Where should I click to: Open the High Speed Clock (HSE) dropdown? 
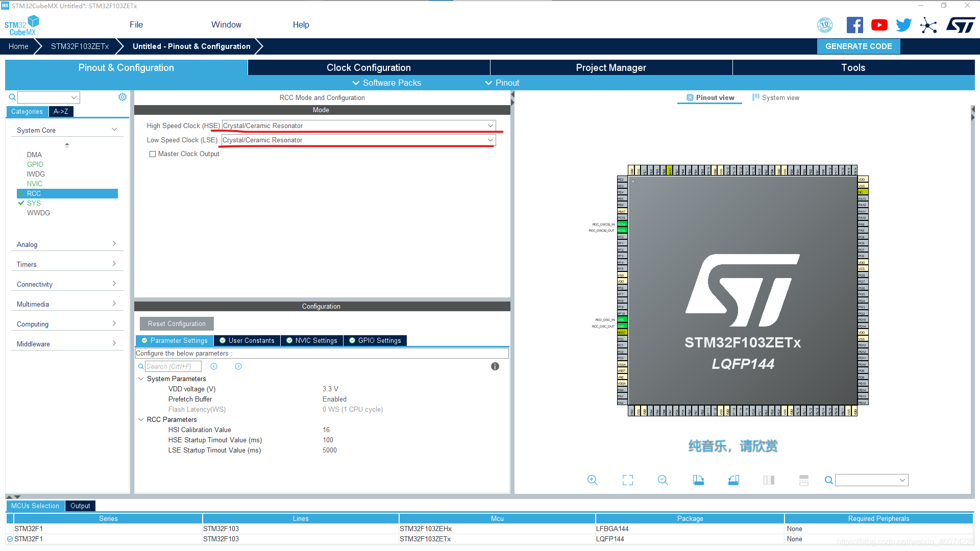358,126
